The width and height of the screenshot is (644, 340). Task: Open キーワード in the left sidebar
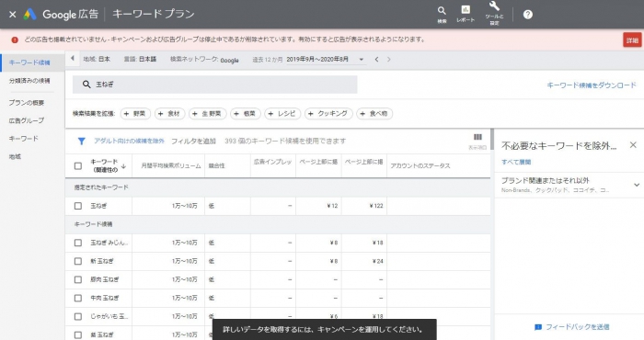23,139
